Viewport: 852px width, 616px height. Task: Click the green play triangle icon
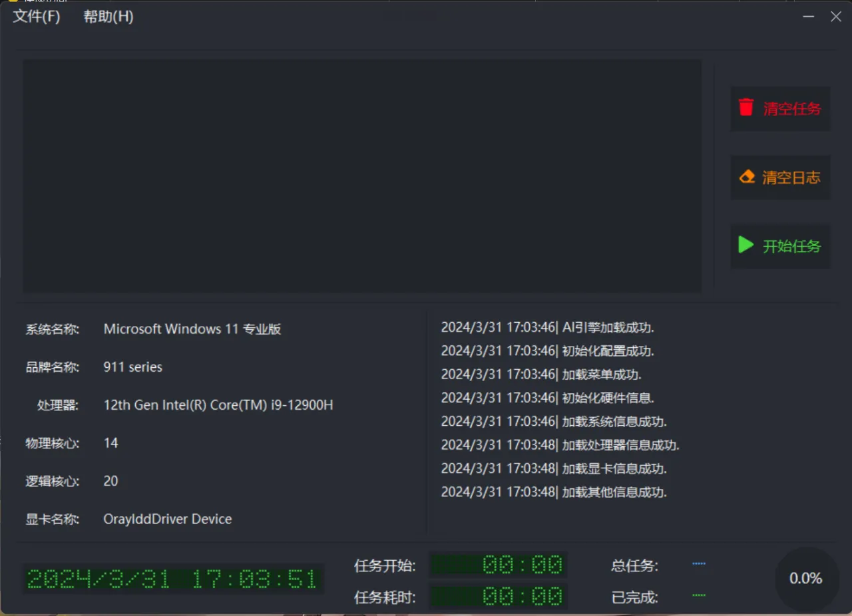[746, 245]
